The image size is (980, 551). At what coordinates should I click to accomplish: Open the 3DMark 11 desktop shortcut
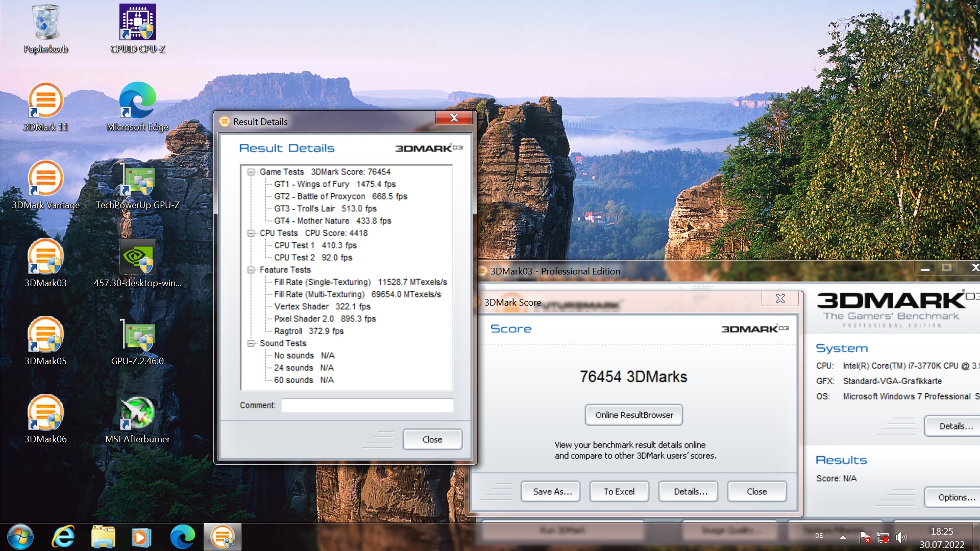pyautogui.click(x=45, y=101)
